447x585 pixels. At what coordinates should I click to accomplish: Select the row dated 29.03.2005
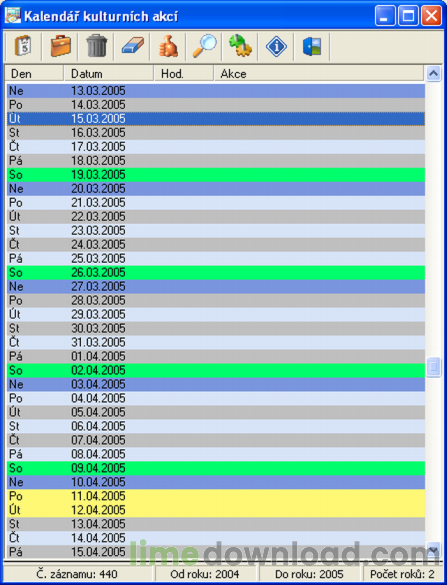pos(216,315)
